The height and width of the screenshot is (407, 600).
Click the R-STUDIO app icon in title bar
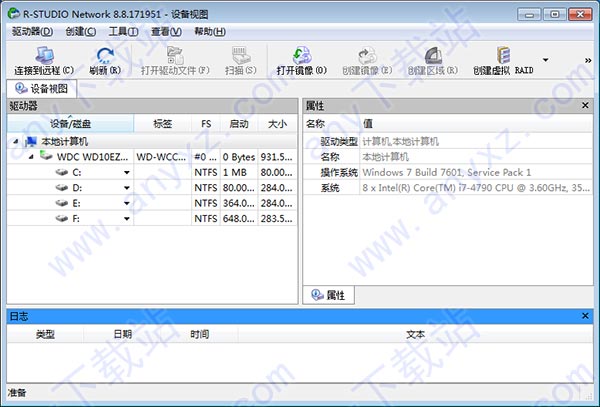click(14, 13)
